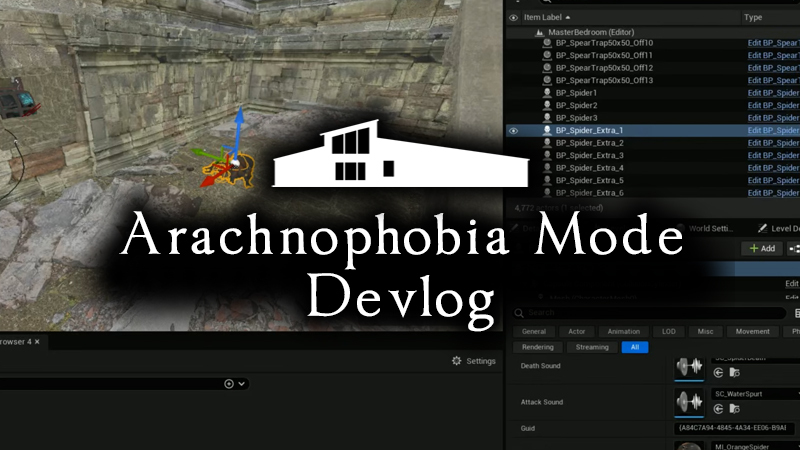Click actor icon beside BP_Spider_Extra_4
Viewport: 800px width, 450px height.
pyautogui.click(x=547, y=168)
